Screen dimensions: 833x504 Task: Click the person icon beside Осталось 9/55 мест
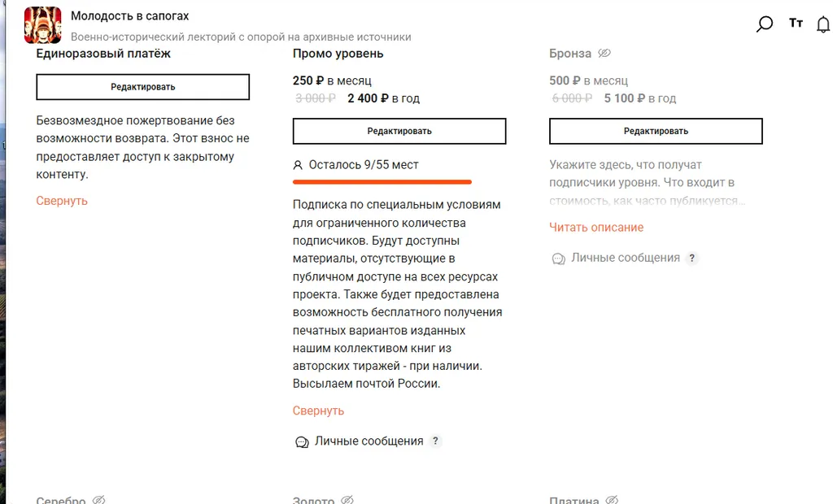(x=298, y=165)
